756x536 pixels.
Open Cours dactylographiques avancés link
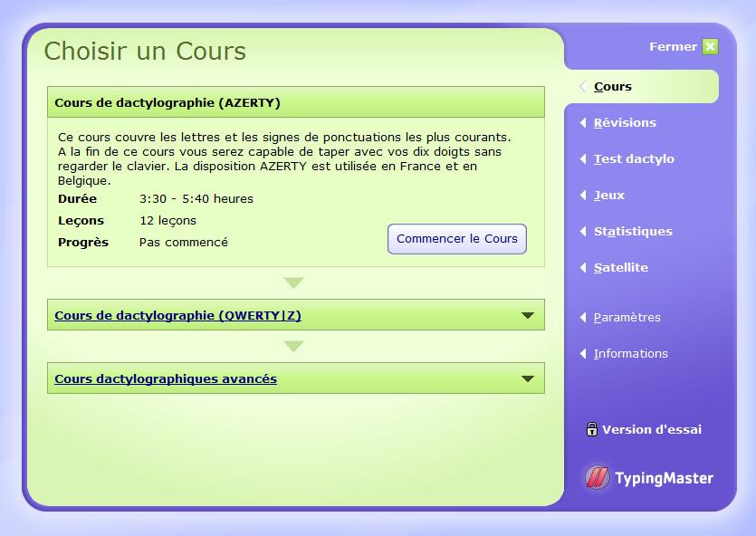tap(166, 378)
